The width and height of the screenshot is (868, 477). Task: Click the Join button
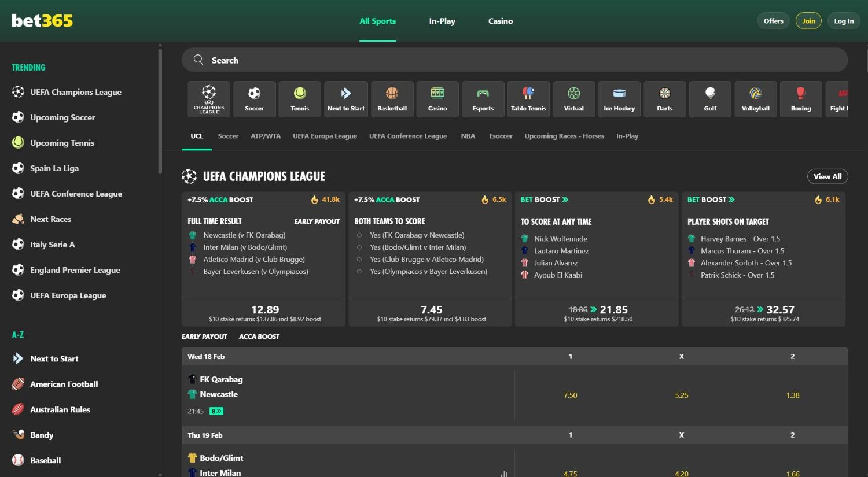pyautogui.click(x=808, y=20)
